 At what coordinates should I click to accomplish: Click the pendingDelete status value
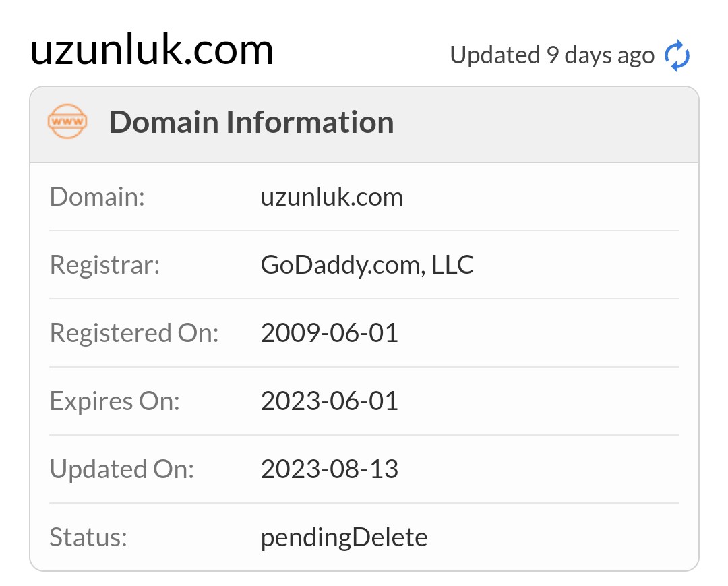tap(344, 537)
